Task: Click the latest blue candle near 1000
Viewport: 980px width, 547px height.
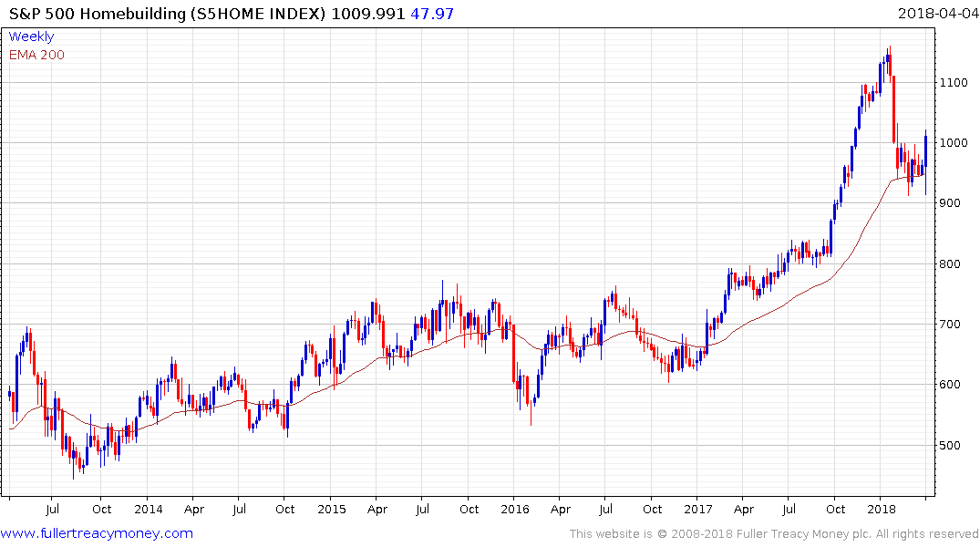Action: tap(925, 161)
